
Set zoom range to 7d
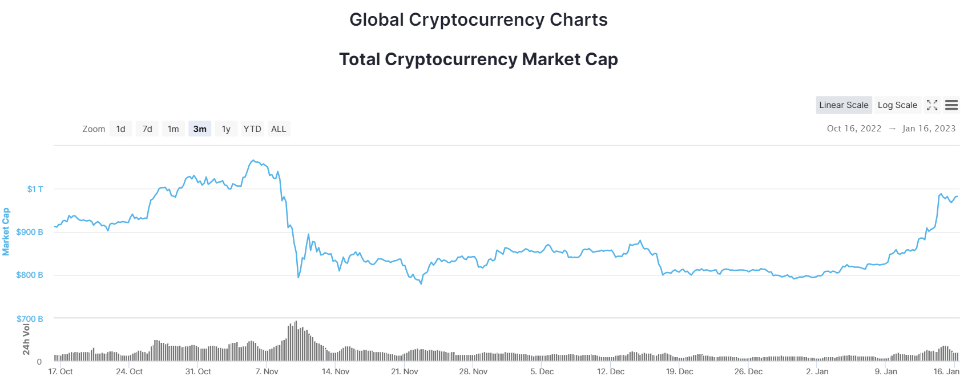tap(147, 129)
